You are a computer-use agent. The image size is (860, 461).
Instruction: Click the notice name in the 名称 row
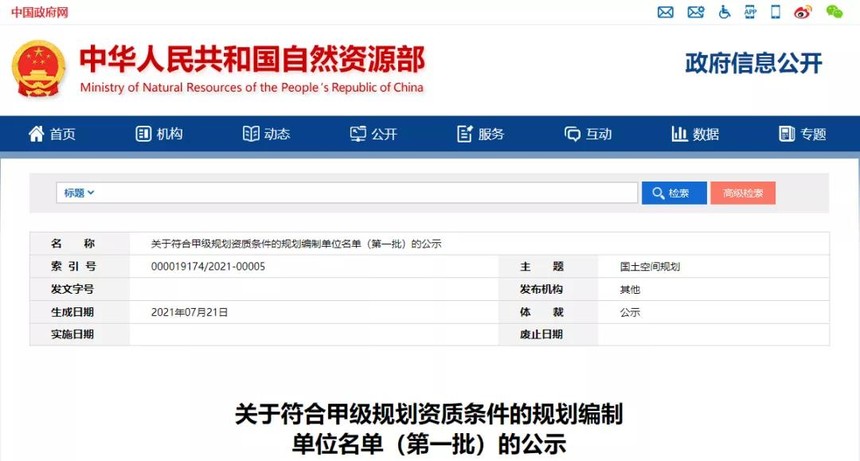click(x=296, y=244)
